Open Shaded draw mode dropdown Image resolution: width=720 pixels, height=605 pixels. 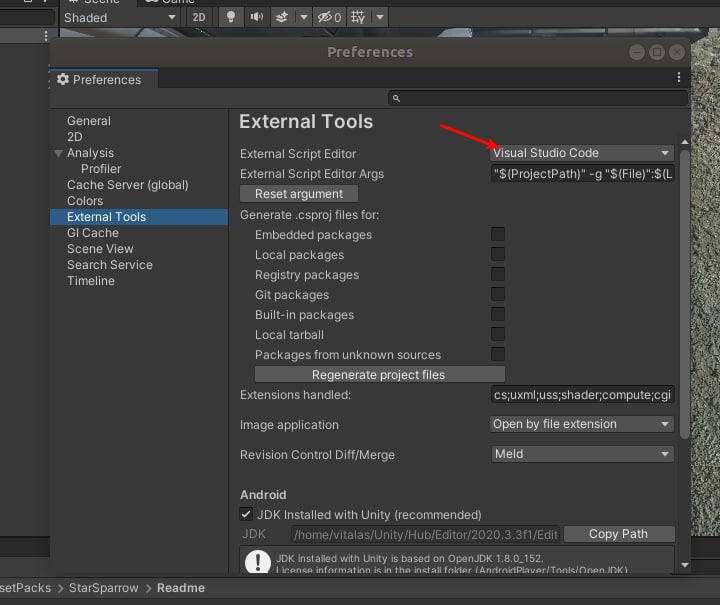point(119,17)
